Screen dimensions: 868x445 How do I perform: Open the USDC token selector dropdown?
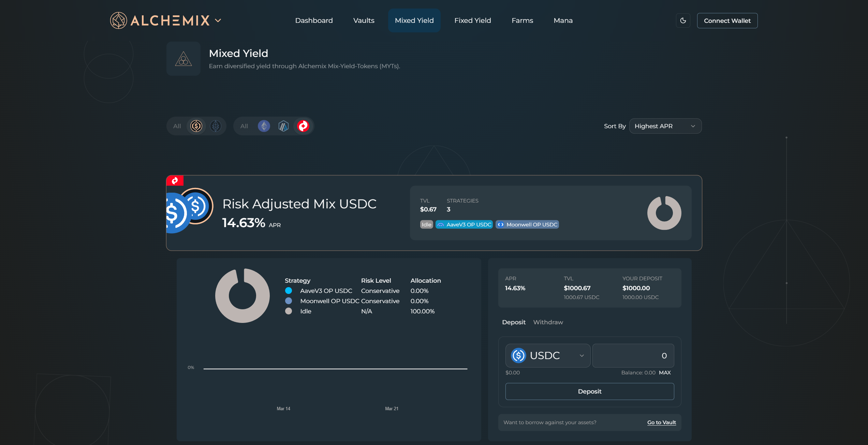pos(548,356)
